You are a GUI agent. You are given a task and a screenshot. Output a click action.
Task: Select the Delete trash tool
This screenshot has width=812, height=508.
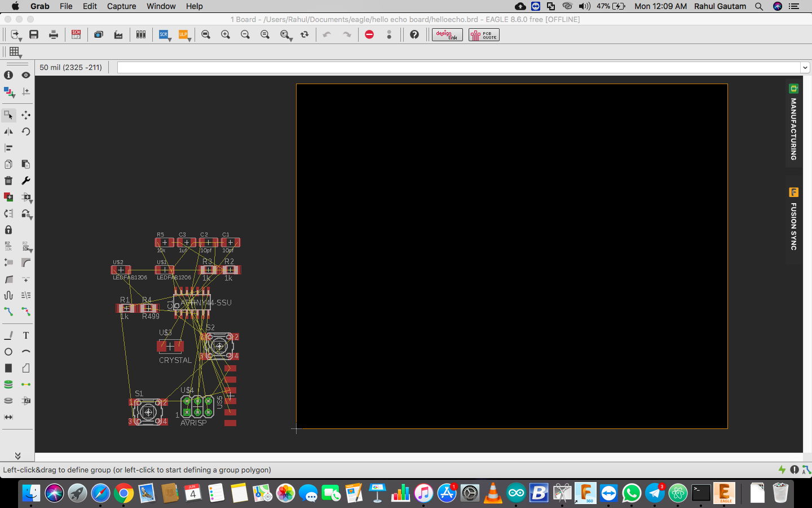(8, 181)
